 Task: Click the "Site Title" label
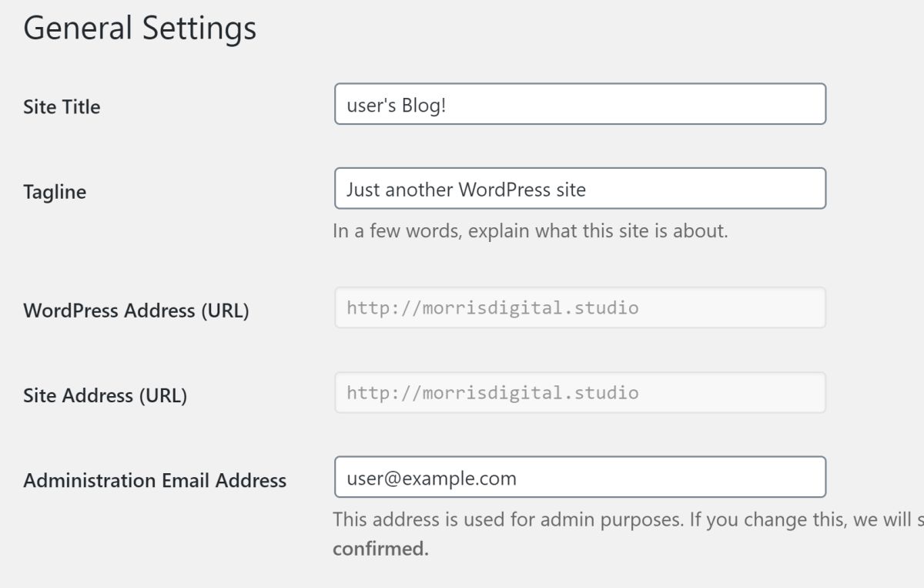(62, 106)
